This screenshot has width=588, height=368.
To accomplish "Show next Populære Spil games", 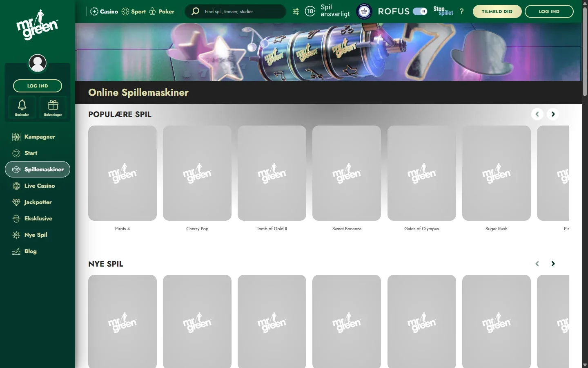I will click(553, 114).
